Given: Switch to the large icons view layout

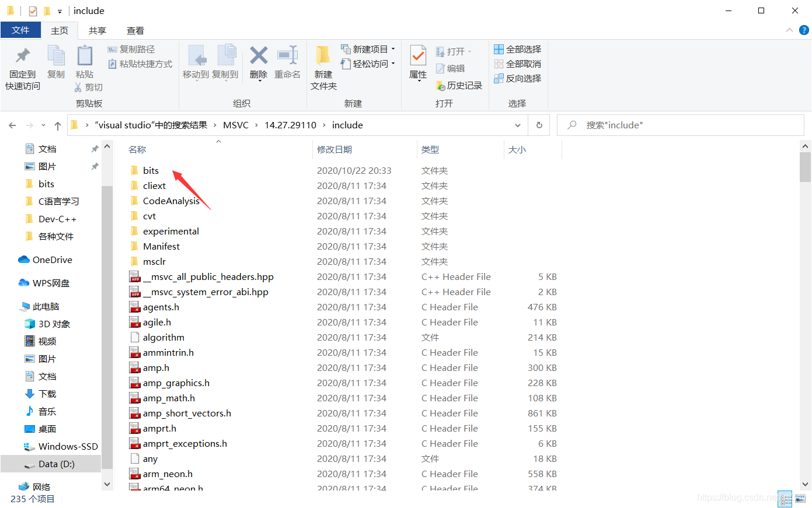Looking at the screenshot, I should point(800,499).
